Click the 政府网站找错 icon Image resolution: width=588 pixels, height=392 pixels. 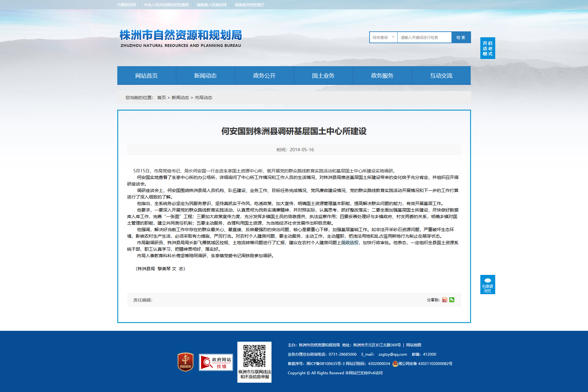216,362
